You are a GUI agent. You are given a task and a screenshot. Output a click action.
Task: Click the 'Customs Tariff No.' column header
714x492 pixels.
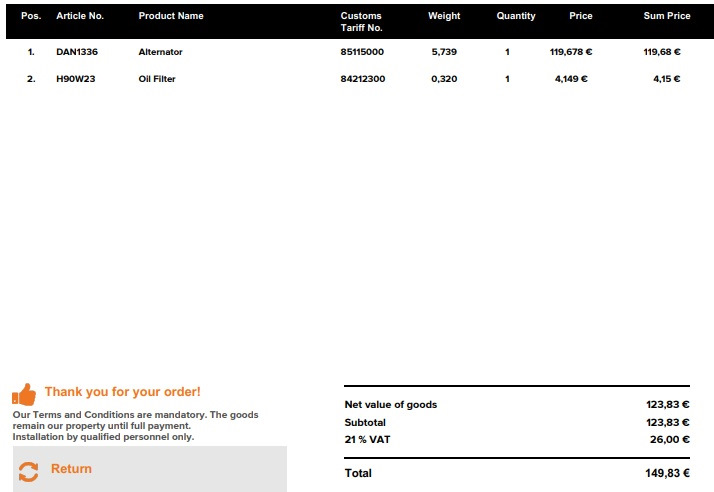pyautogui.click(x=362, y=21)
